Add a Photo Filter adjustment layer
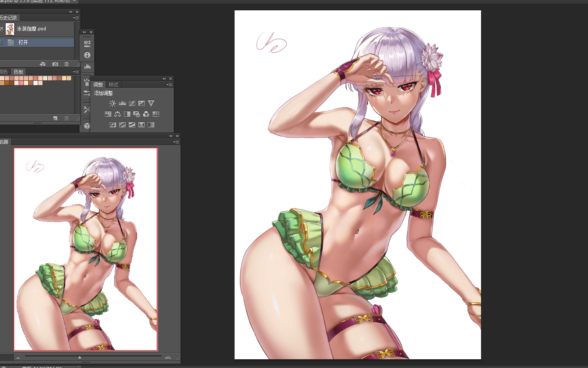Screen dimensions: 588x368 click(x=136, y=114)
